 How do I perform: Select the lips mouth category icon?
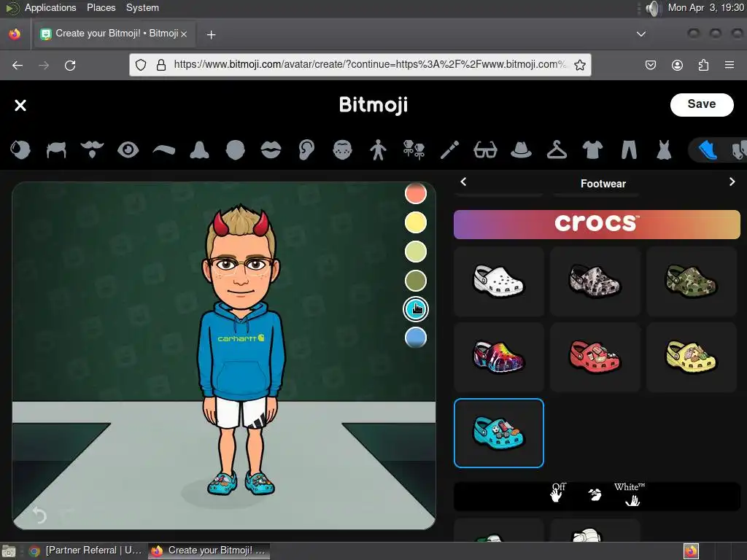point(271,149)
